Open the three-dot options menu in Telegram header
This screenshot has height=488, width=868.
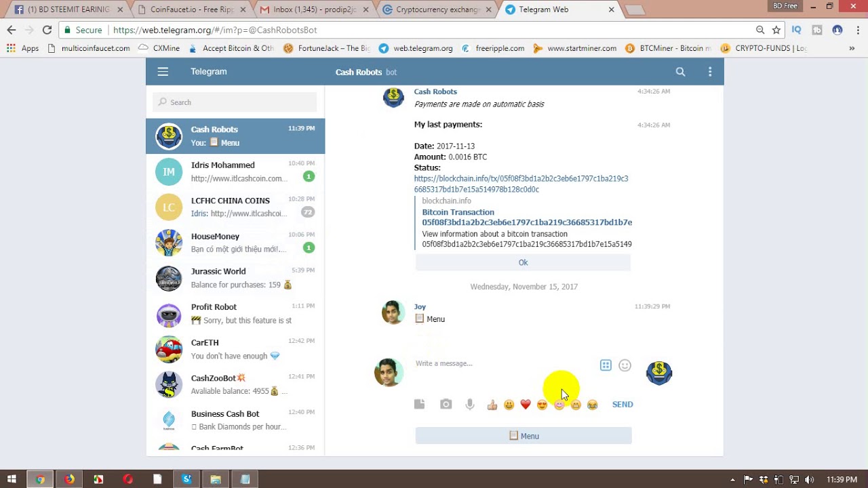click(x=710, y=72)
